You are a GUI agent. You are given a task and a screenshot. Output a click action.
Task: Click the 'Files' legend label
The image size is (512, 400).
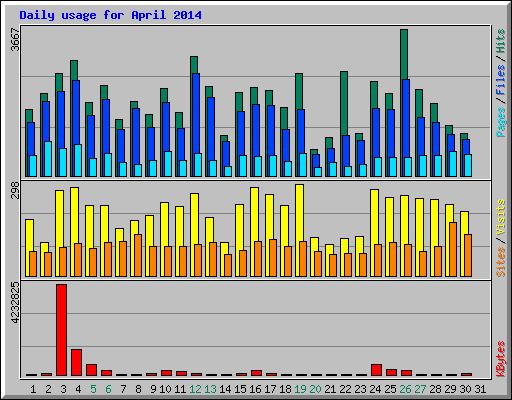tap(501, 80)
